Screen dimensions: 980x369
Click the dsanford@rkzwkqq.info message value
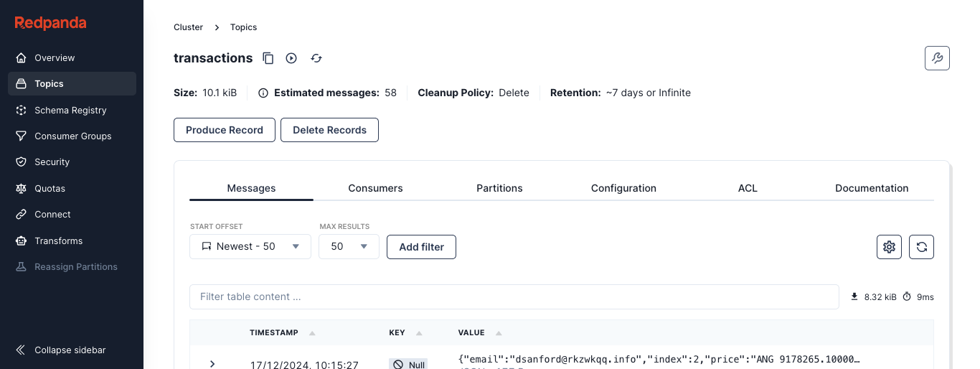click(x=659, y=359)
